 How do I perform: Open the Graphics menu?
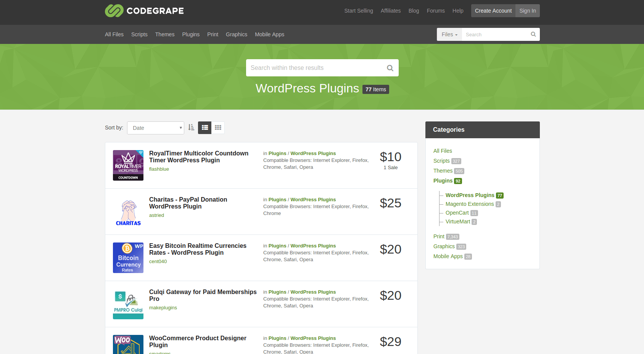coord(237,34)
